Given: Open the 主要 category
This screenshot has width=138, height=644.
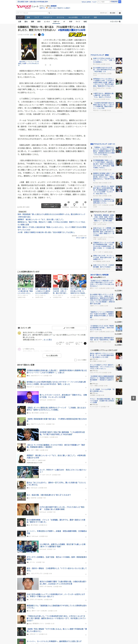Looking at the screenshot, I should pyautogui.click(x=20, y=21).
